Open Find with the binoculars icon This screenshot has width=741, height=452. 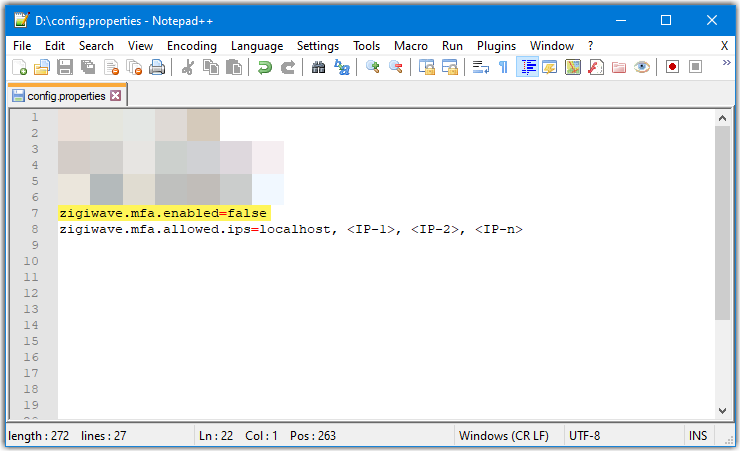tap(319, 67)
